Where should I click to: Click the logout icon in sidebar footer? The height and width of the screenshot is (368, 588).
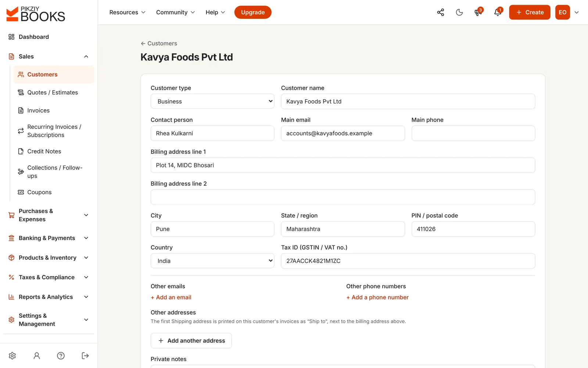85,355
